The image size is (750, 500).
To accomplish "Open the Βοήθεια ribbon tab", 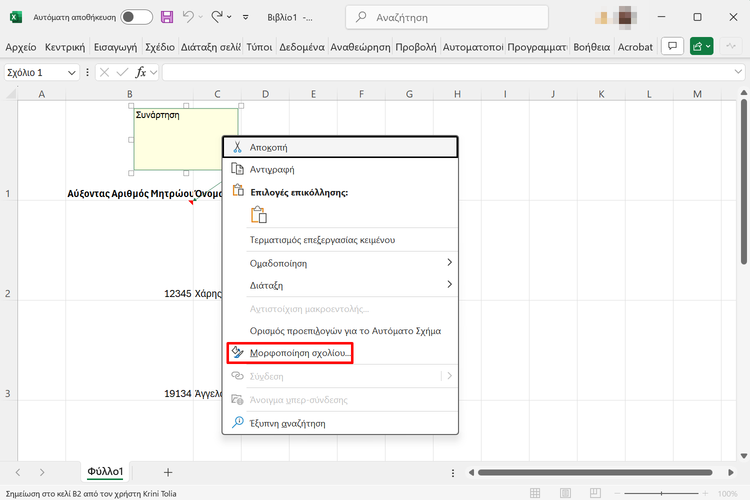I will coord(592,47).
